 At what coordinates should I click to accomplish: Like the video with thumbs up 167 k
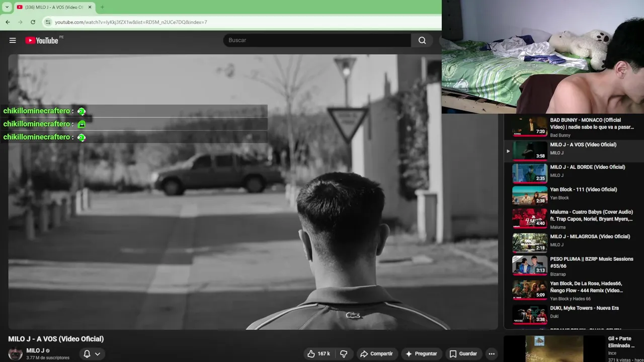318,353
